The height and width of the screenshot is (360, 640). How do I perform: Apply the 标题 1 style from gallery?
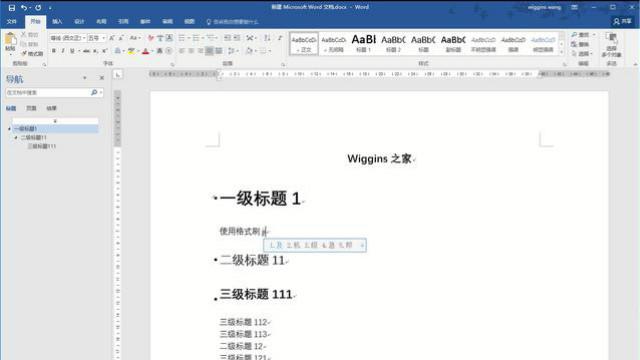363,43
